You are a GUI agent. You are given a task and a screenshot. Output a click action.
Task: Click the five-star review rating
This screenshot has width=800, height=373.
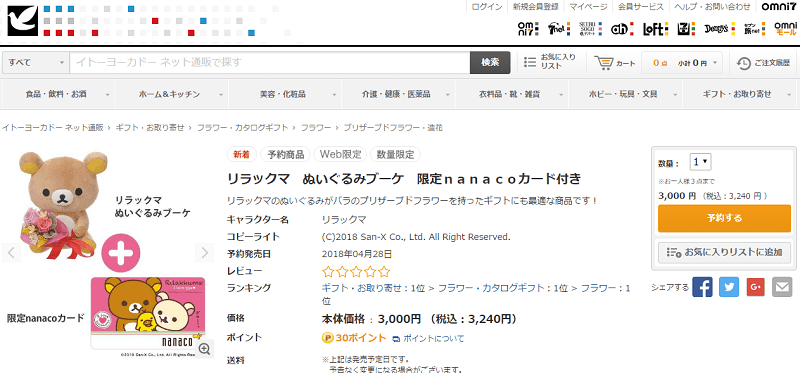click(x=356, y=271)
